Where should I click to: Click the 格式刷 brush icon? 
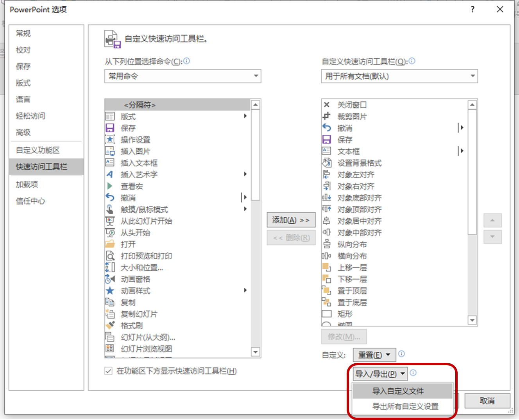[110, 325]
